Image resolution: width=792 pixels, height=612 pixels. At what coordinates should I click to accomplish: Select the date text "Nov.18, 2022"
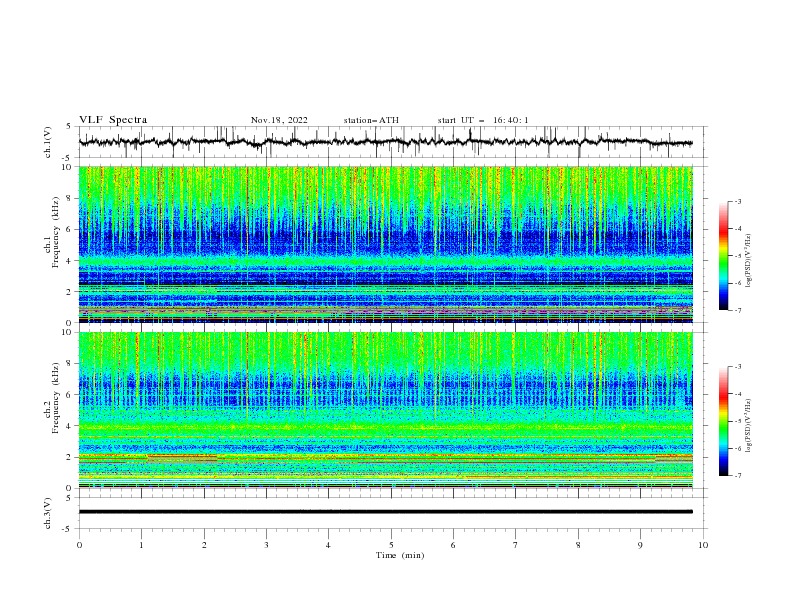click(279, 120)
